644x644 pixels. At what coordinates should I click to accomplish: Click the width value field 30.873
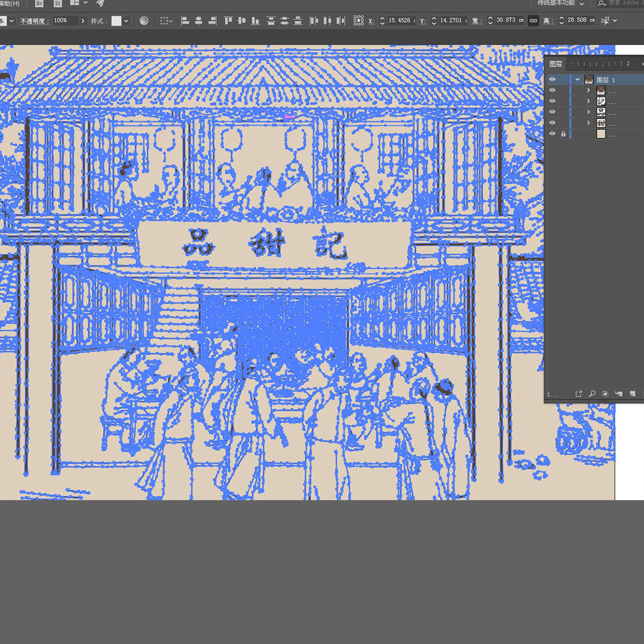pos(509,20)
